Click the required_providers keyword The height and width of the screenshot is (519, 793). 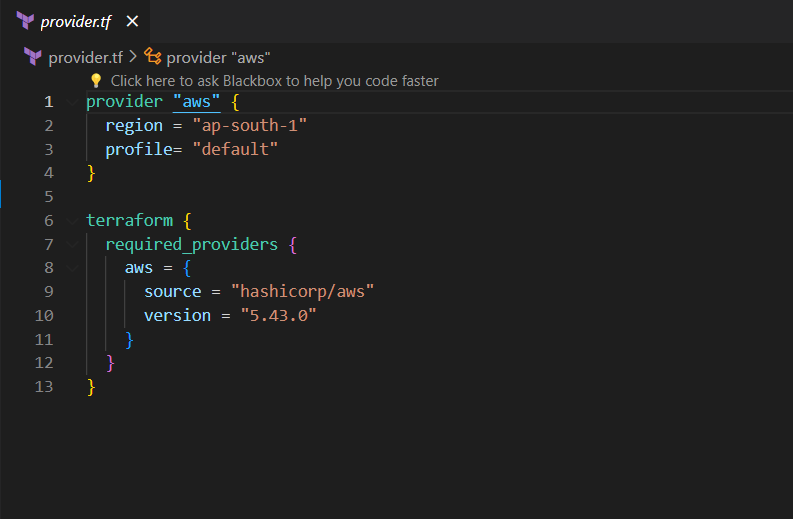(x=192, y=245)
